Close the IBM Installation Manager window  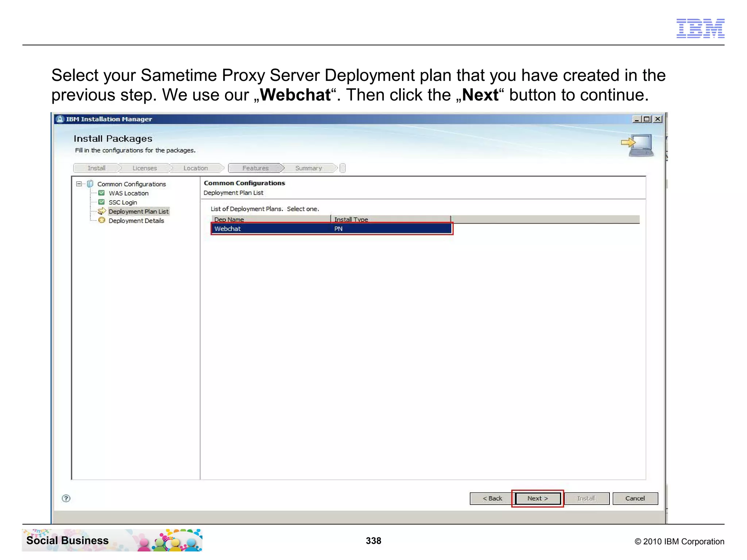click(658, 119)
